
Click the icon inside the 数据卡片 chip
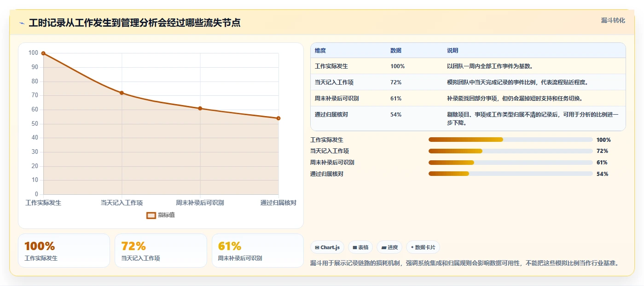coord(412,247)
